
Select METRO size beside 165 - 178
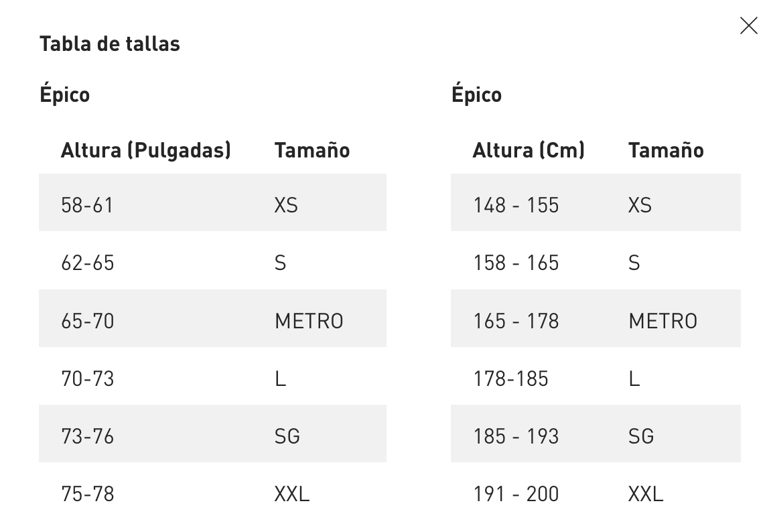click(663, 321)
